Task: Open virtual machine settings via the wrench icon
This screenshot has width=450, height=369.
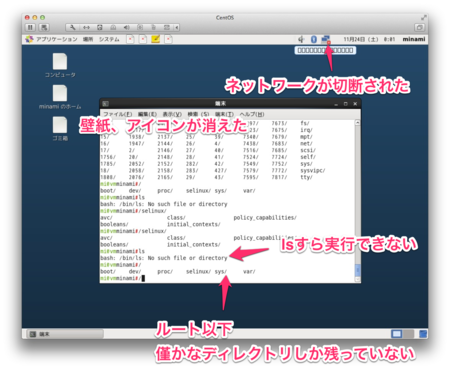Action: pyautogui.click(x=72, y=27)
